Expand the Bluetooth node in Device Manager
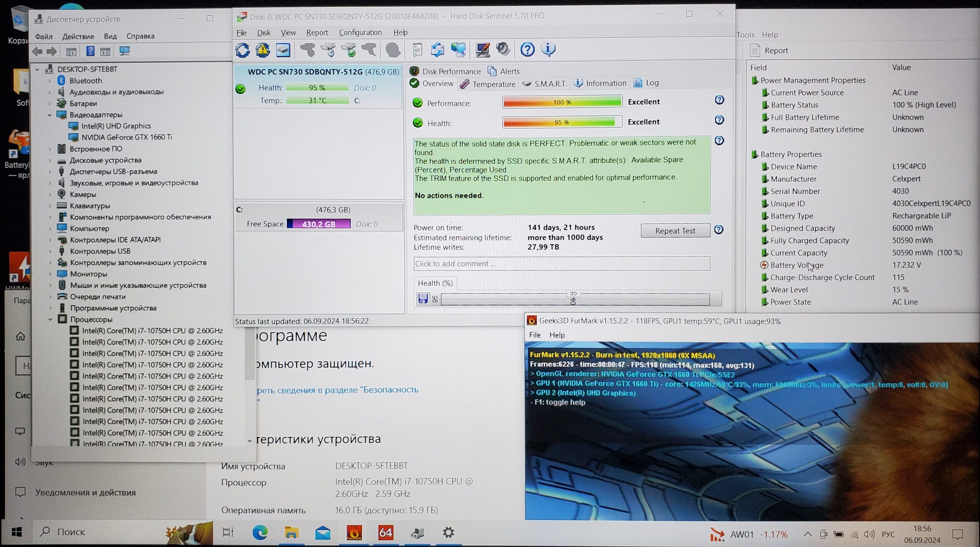Screen dimensions: 980x547 pos(49,81)
